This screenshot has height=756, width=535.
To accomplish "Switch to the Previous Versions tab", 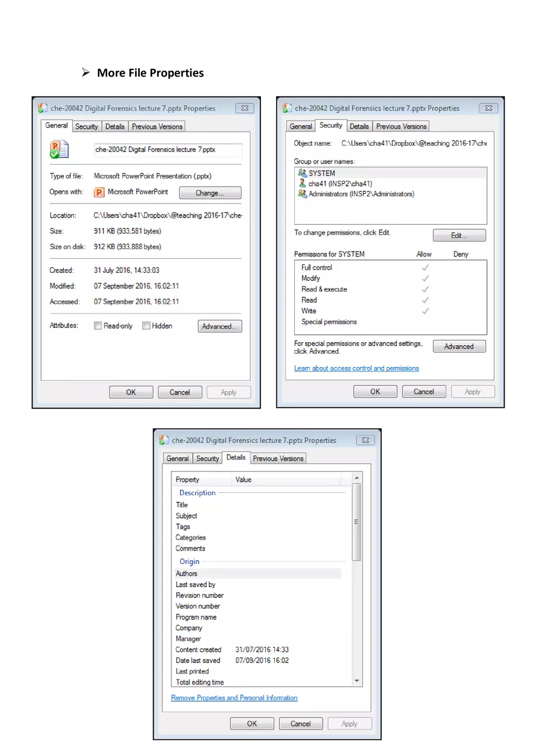I will (x=156, y=126).
